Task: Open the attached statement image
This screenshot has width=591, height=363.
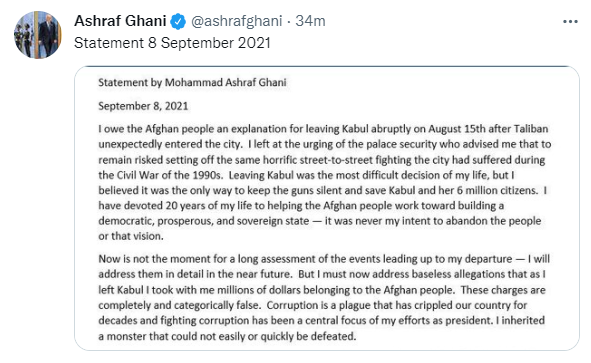Action: coord(327,208)
